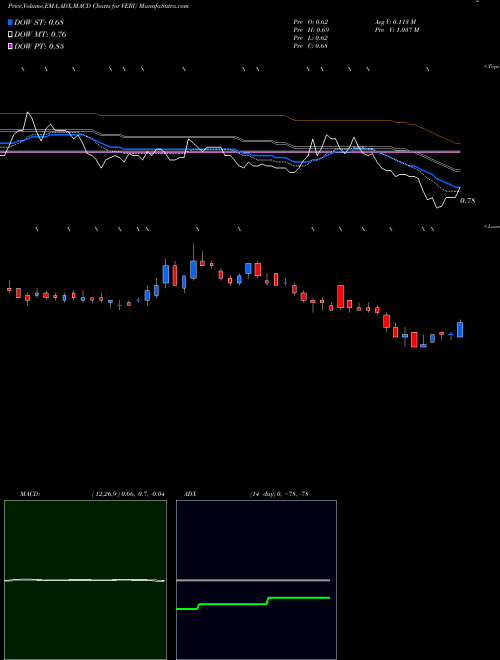Click the 'ADX' panel heading
500x660 pixels.
[x=190, y=494]
